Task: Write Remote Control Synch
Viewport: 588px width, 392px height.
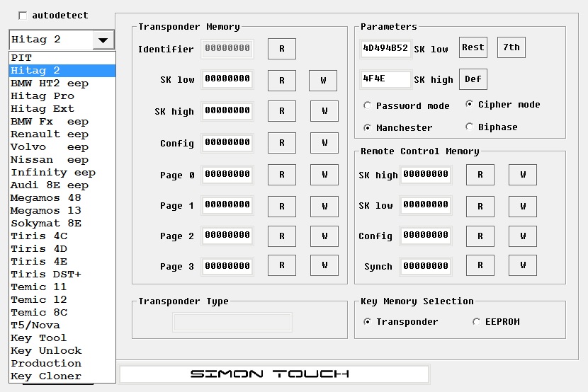Action: (523, 265)
